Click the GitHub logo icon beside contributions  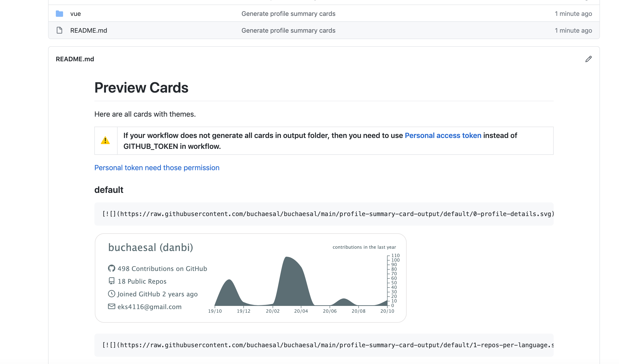111,268
